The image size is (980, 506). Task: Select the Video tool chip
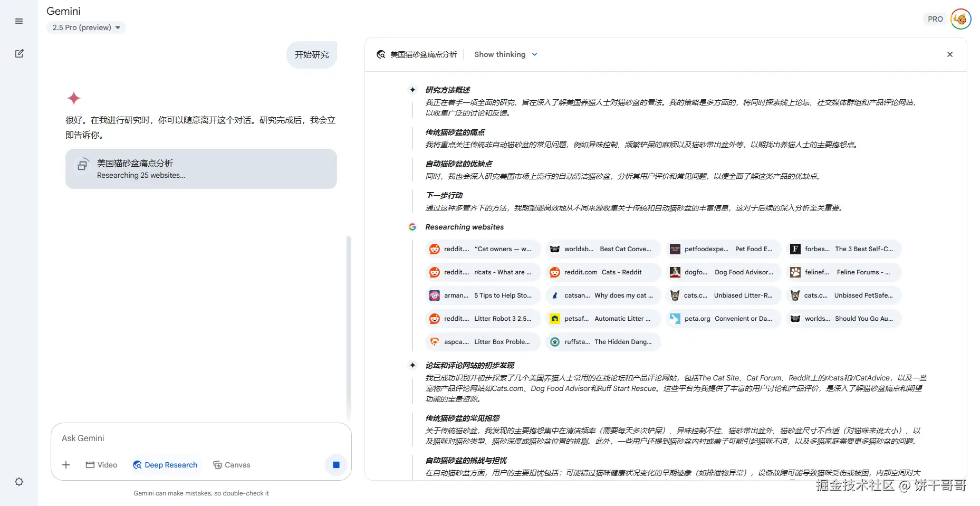tap(101, 465)
